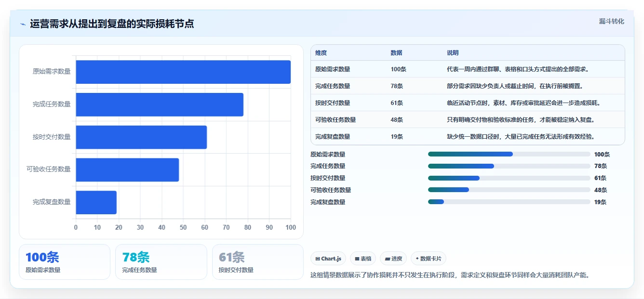Click the description starting 部分需求因缺少负责人
The height and width of the screenshot is (299, 644).
(515, 86)
